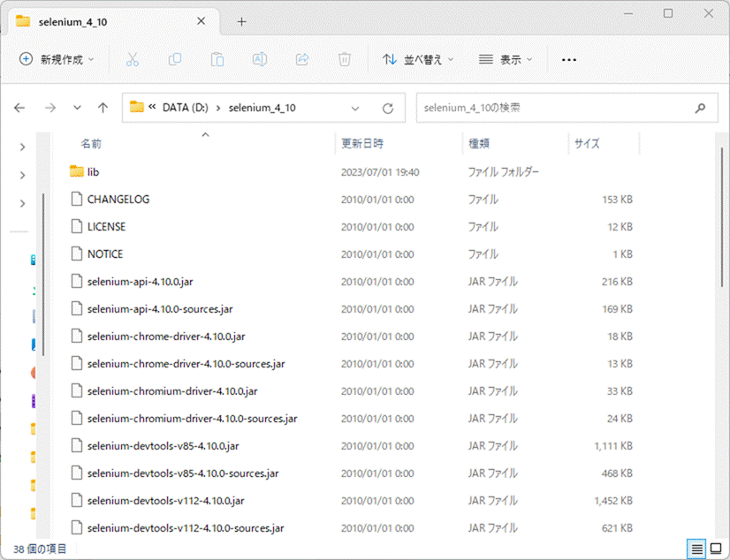Select selenium-devtools-v85-4.10.0-sources.jar file name
730x560 pixels.
pyautogui.click(x=183, y=474)
